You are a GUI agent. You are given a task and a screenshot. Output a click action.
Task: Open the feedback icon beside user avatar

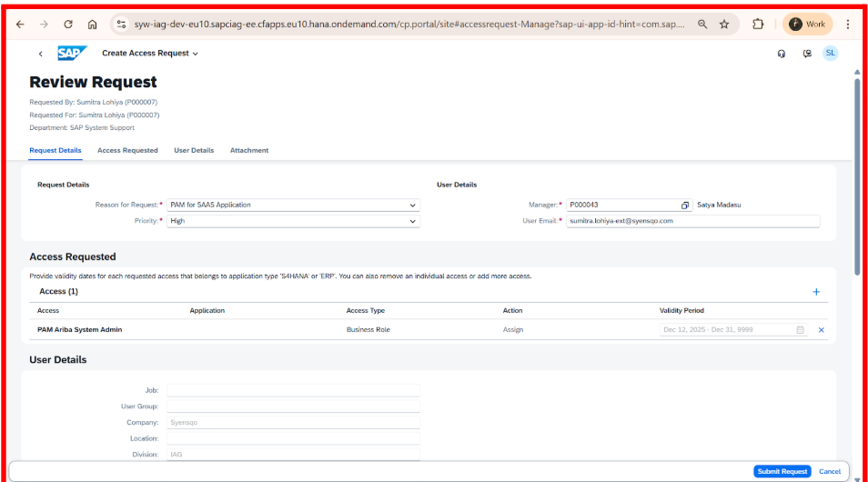pos(807,54)
